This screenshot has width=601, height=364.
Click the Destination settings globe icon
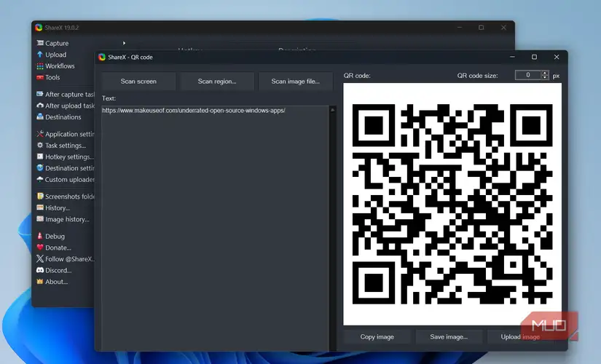40,168
